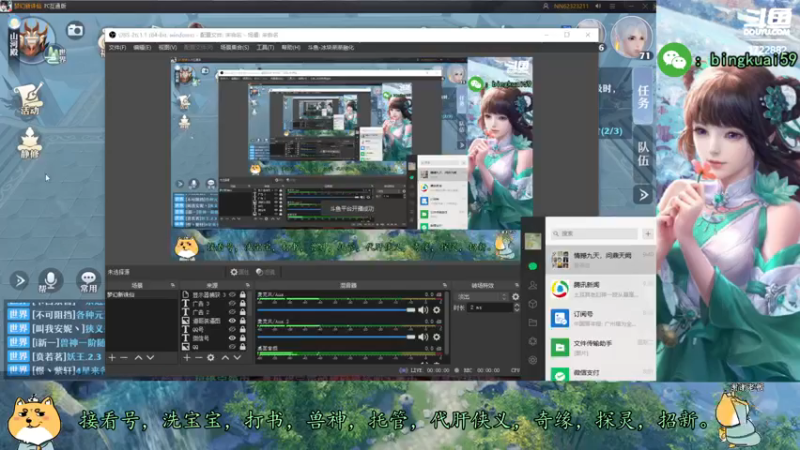Screen dimensions: 800x450
Task: Add a new source in OBS
Action: (187, 358)
